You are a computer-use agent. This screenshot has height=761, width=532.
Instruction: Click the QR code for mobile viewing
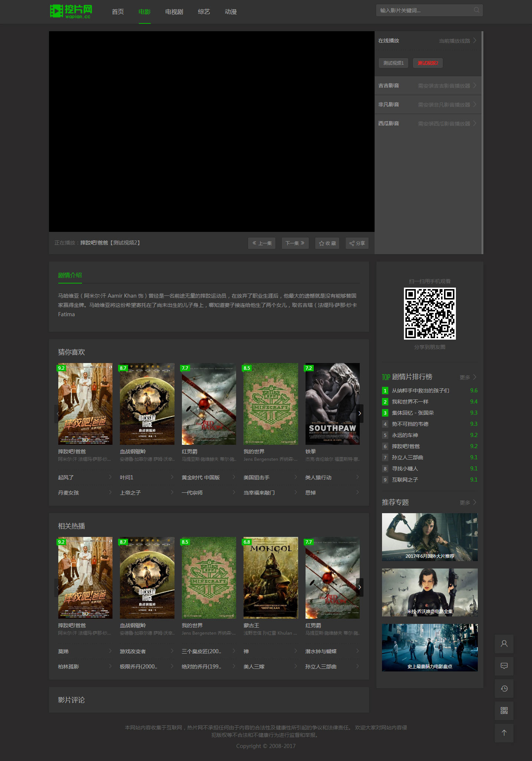[430, 313]
